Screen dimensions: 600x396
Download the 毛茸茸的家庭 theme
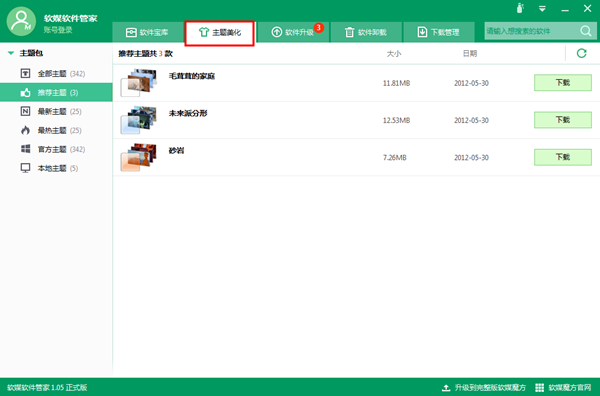[562, 83]
